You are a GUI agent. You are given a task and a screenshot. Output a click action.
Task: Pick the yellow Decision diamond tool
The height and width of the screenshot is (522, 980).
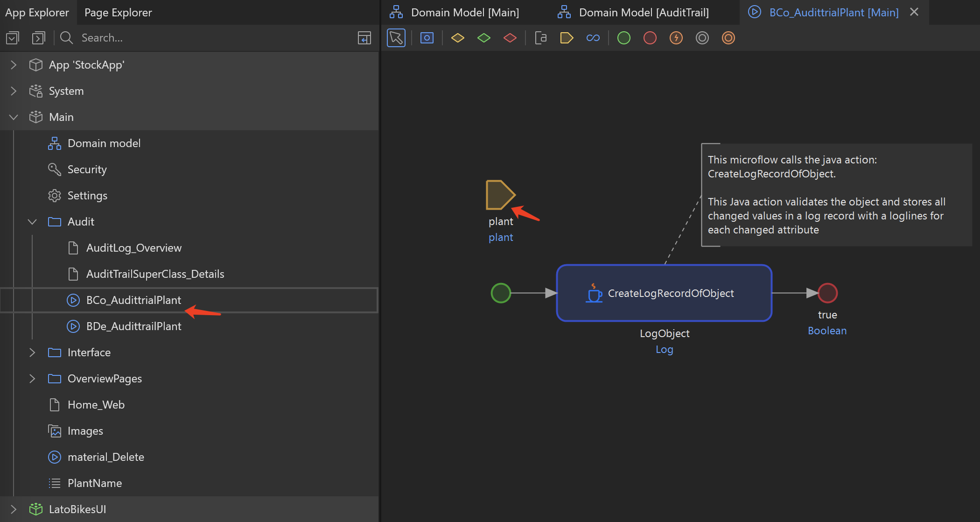click(458, 38)
